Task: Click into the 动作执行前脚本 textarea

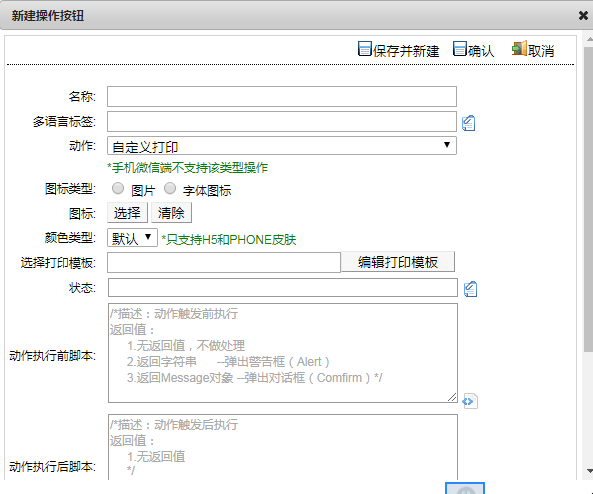Action: (x=283, y=353)
